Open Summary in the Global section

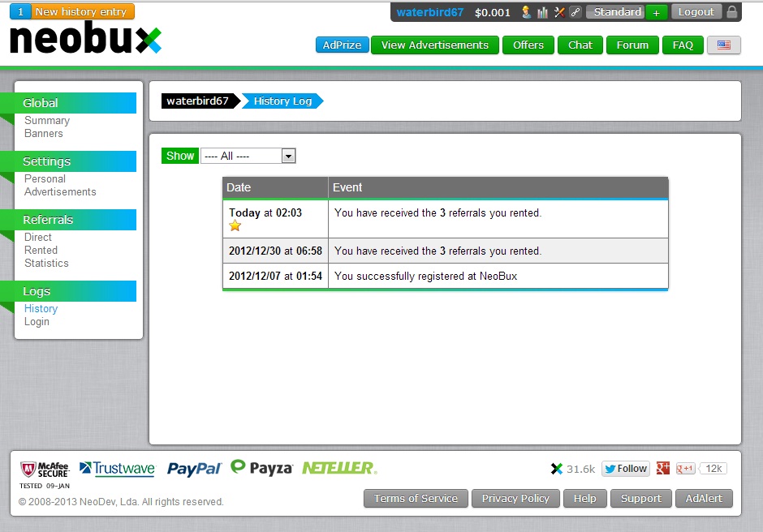pyautogui.click(x=47, y=120)
